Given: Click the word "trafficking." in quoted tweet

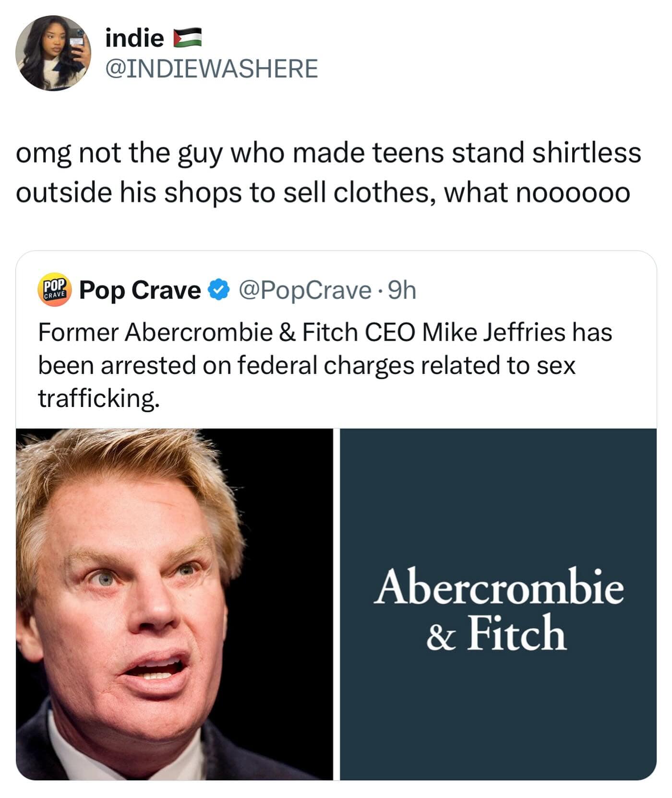Looking at the screenshot, I should click(98, 398).
